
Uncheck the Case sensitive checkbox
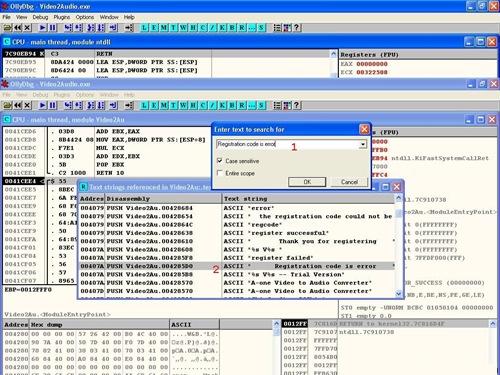[220, 161]
